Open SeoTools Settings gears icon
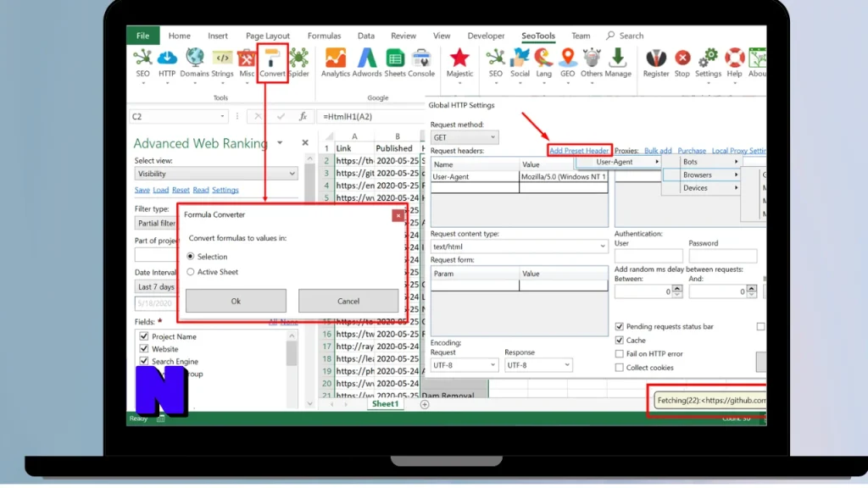Screen dimensions: 868x488 click(708, 63)
